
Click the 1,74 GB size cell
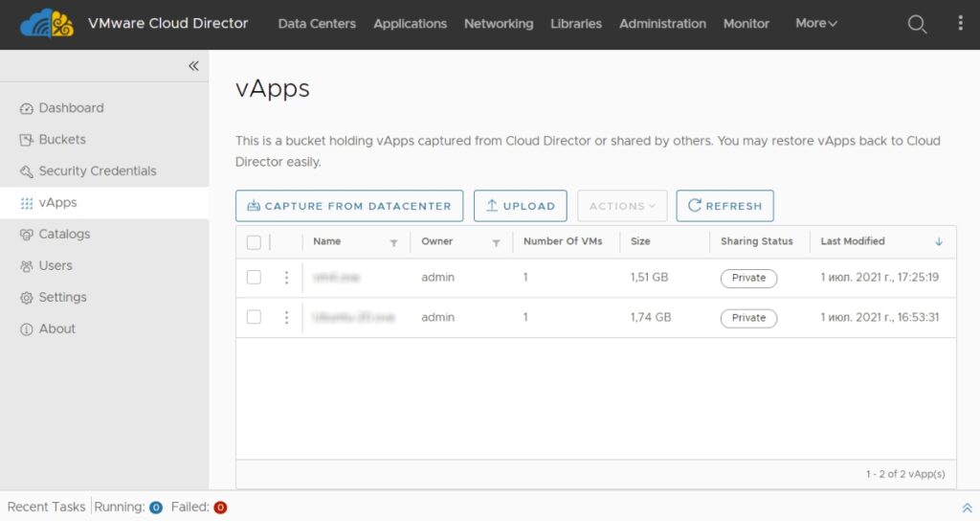[x=651, y=317]
